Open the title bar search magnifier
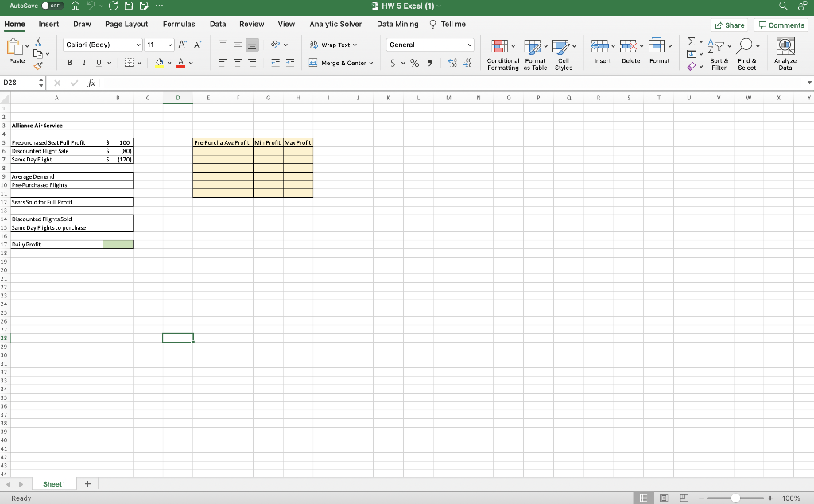This screenshot has height=504, width=814. [x=783, y=6]
